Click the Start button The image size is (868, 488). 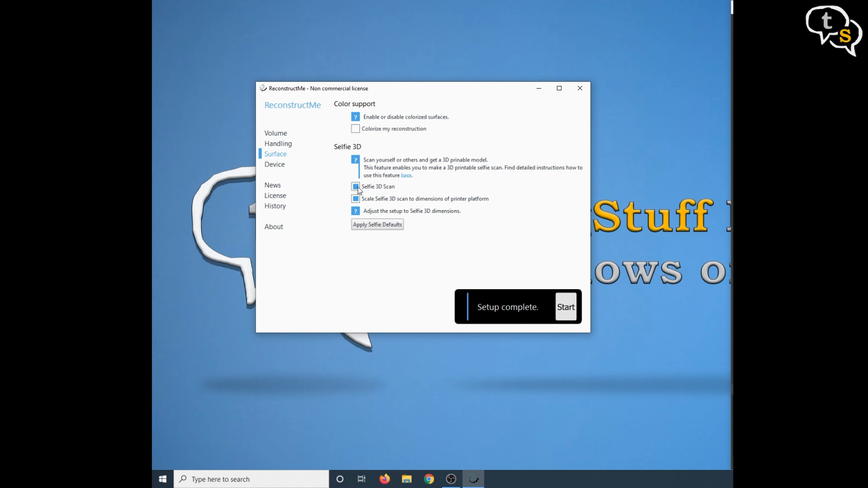click(566, 307)
